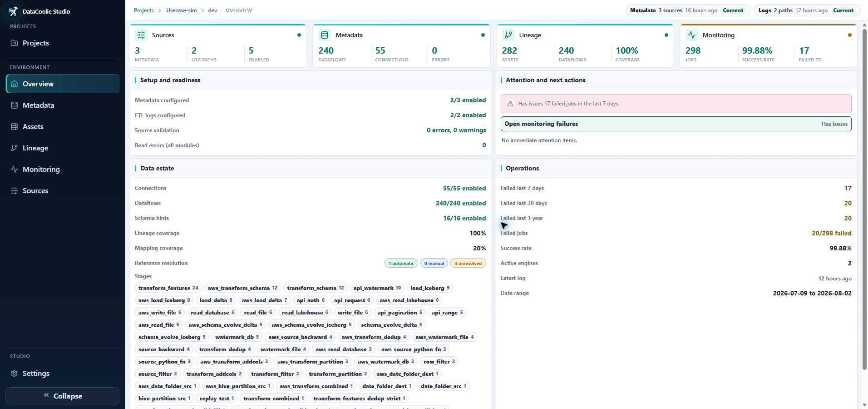Click the '0 errors, 0 warnings' value

(x=456, y=130)
